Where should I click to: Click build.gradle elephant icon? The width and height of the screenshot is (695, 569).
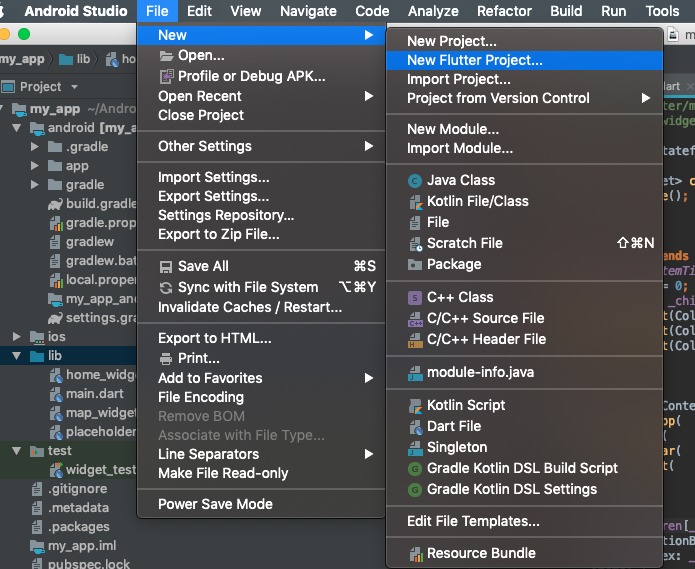click(x=55, y=204)
